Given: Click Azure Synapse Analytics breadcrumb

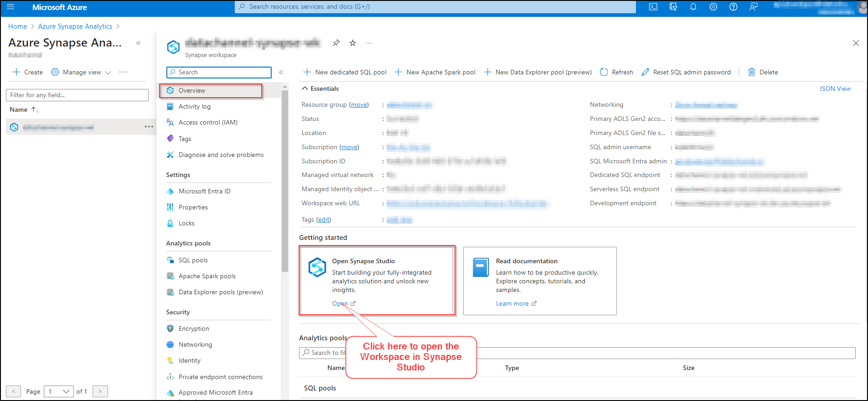Looking at the screenshot, I should point(75,26).
